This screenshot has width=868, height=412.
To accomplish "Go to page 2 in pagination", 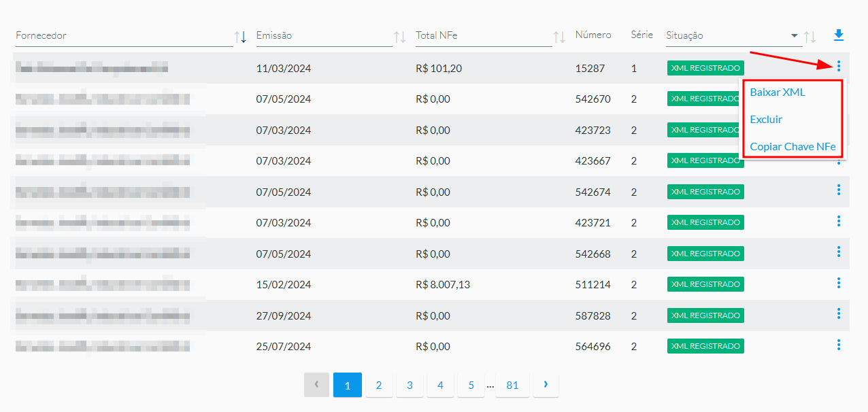I will (379, 385).
